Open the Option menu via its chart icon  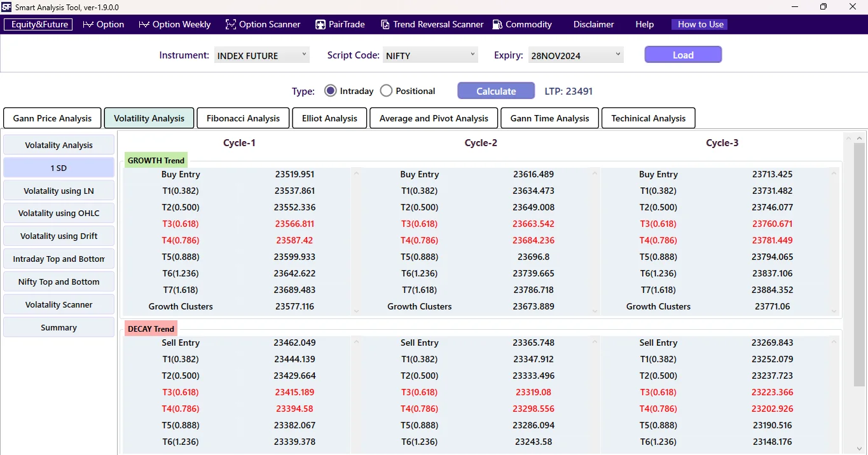point(87,24)
